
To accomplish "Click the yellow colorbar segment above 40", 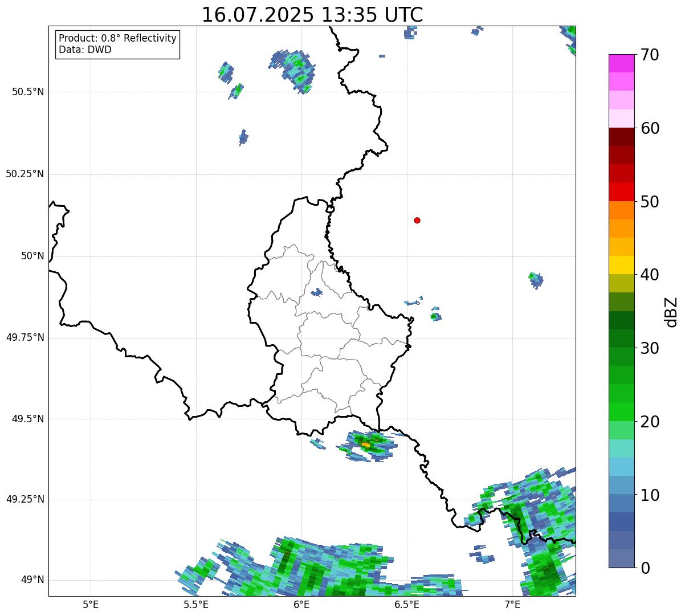I will [621, 266].
